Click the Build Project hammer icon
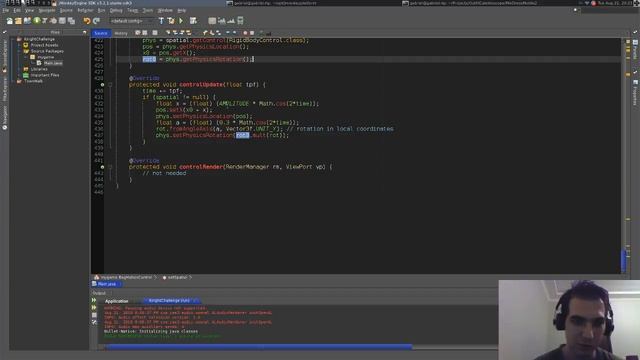Viewport: 640px width, 360px height. click(x=161, y=21)
